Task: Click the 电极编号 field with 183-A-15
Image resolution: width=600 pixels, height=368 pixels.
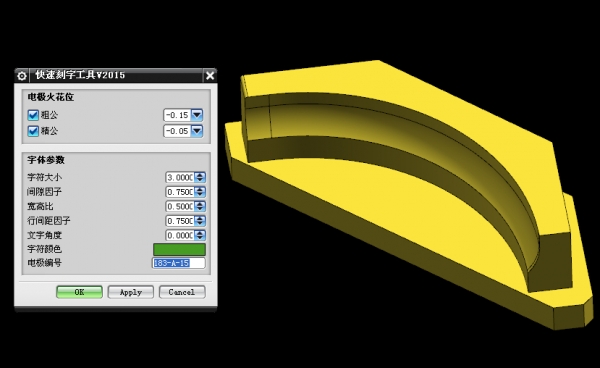Action: [179, 263]
